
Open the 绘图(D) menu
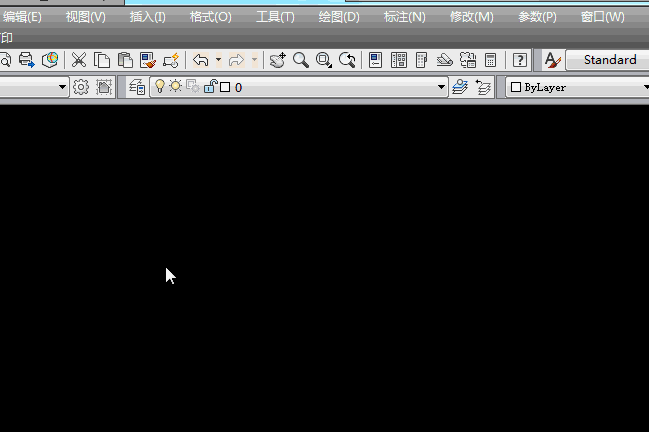338,17
